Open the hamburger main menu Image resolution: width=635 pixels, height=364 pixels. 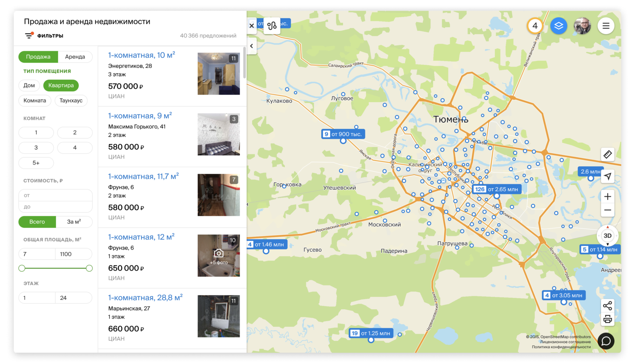tap(606, 26)
